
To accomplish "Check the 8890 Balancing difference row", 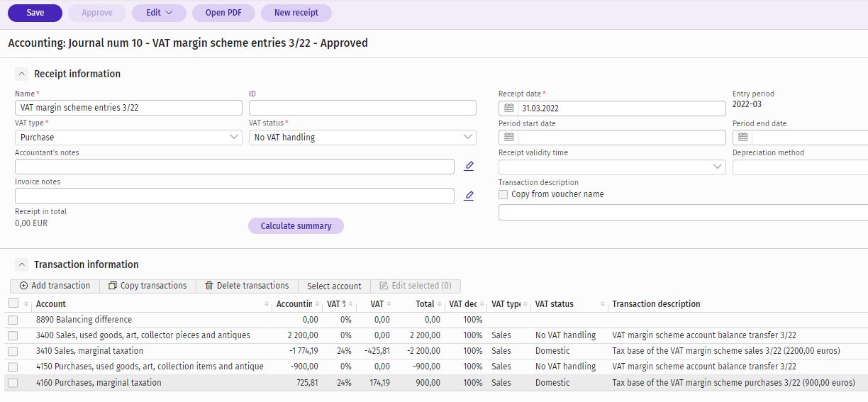I will tap(13, 320).
